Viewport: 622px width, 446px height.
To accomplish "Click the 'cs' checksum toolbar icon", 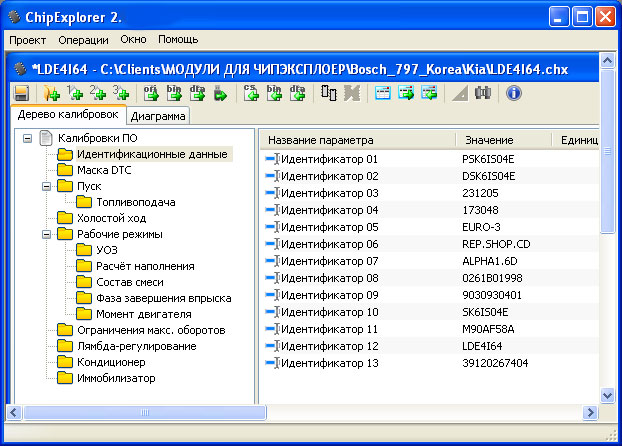I will (250, 93).
